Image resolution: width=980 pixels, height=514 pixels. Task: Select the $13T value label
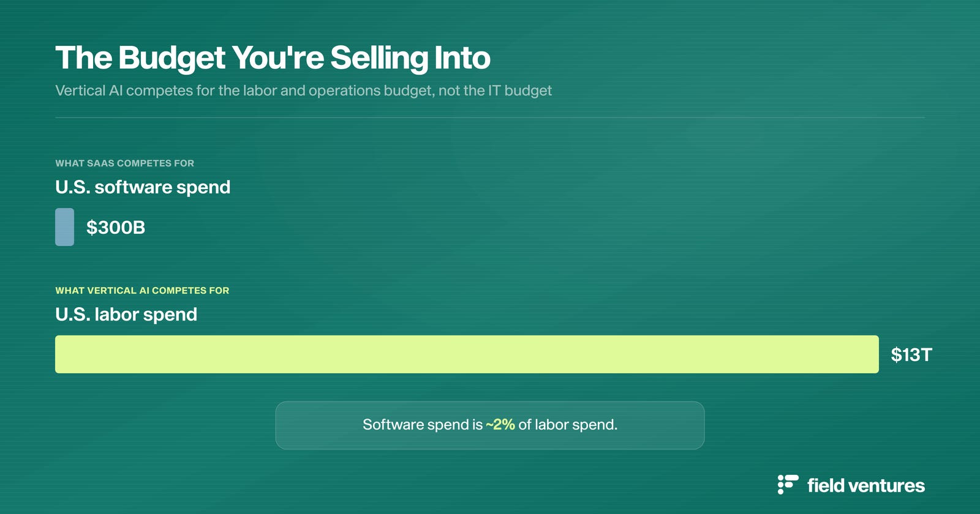click(x=911, y=355)
